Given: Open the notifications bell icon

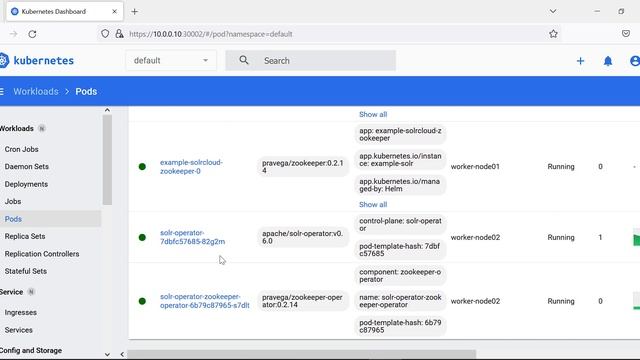Looking at the screenshot, I should click(608, 61).
